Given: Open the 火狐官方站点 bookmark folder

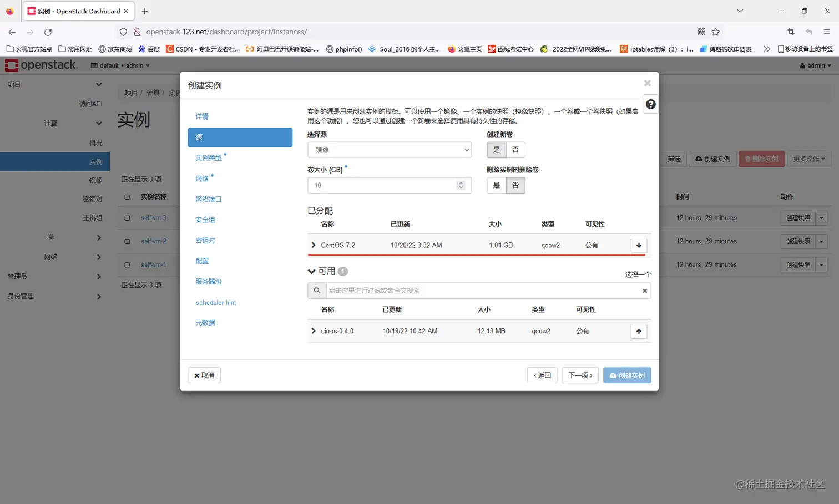Looking at the screenshot, I should [29, 49].
